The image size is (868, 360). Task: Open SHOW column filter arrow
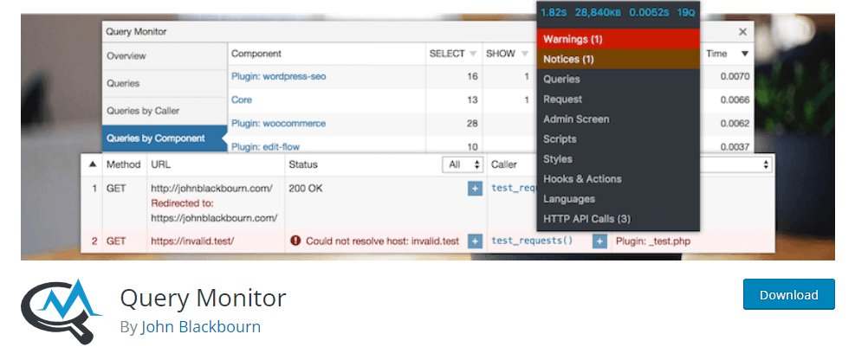pos(524,55)
